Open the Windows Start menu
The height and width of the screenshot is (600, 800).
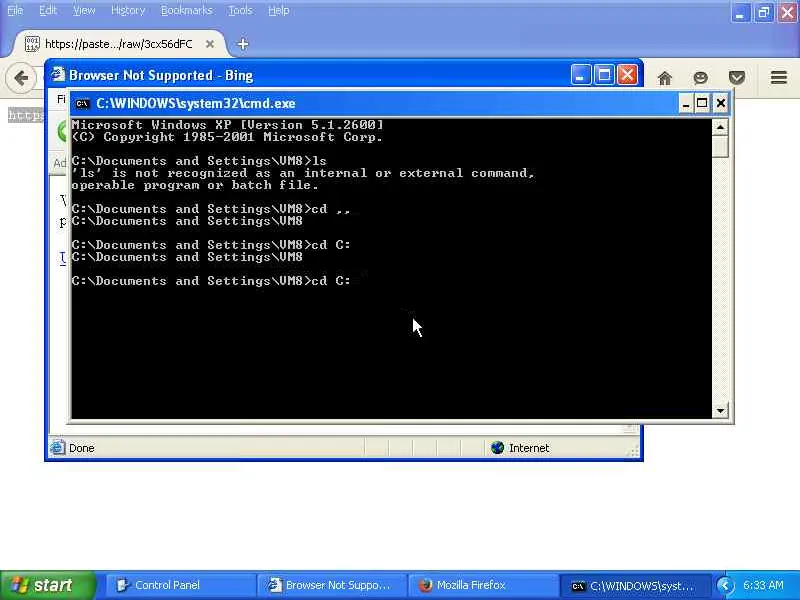[x=47, y=585]
